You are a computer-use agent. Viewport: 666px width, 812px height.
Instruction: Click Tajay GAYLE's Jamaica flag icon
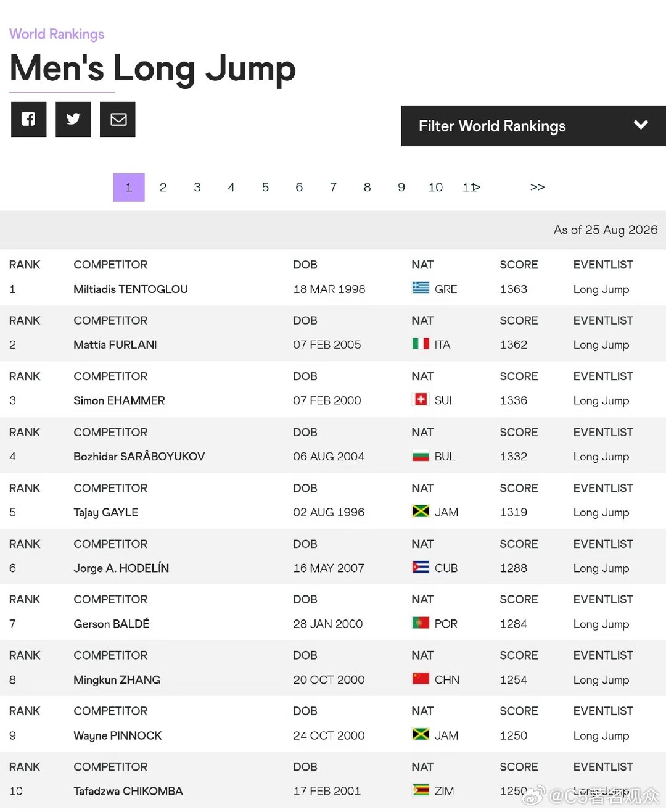(x=421, y=511)
